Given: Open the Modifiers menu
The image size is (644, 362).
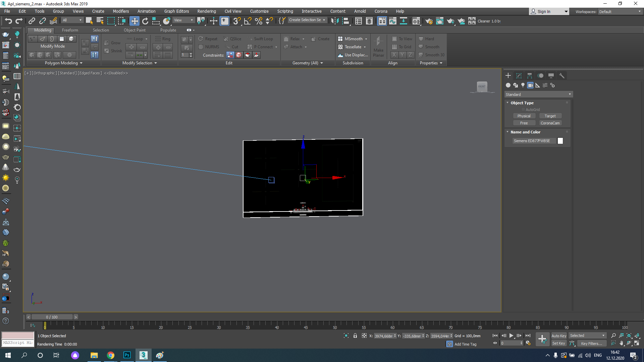Looking at the screenshot, I should 121,11.
